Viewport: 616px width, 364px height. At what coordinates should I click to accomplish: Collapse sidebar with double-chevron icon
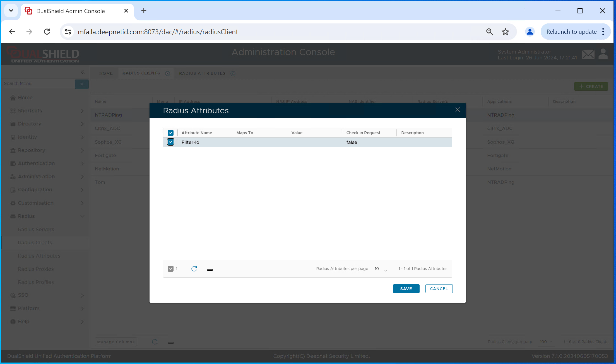point(83,72)
